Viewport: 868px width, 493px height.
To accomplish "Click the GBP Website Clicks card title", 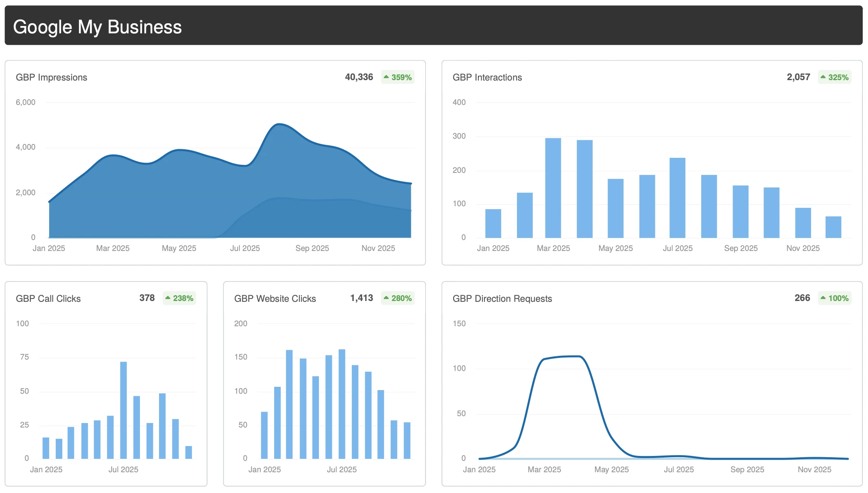I will [275, 299].
